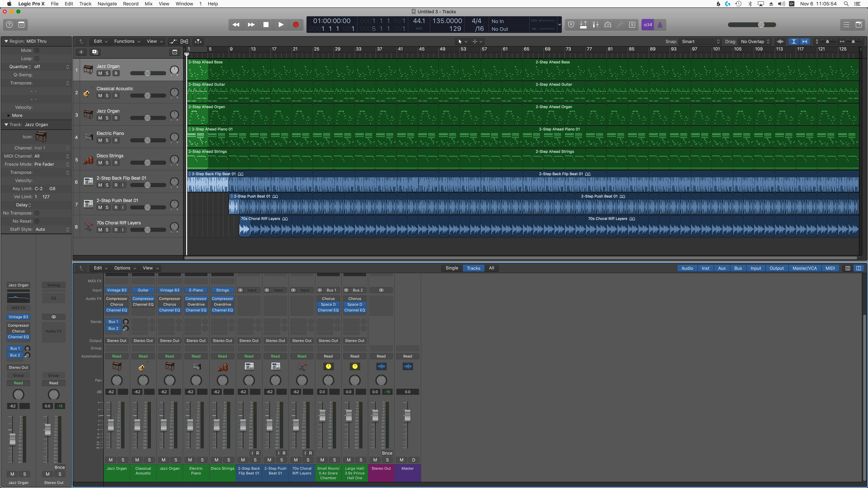Toggle Read automation on Jazz Organ channel
868x488 pixels.
click(117, 356)
